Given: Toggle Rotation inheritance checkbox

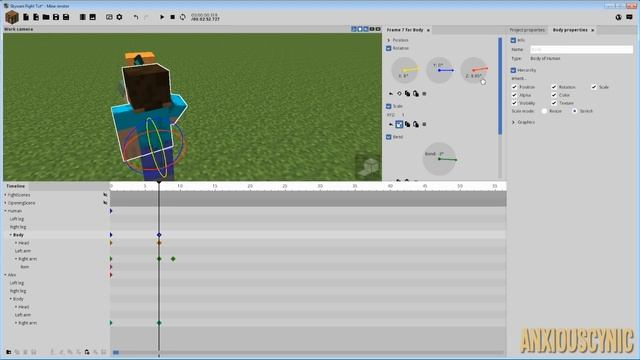Looking at the screenshot, I should pyautogui.click(x=554, y=87).
